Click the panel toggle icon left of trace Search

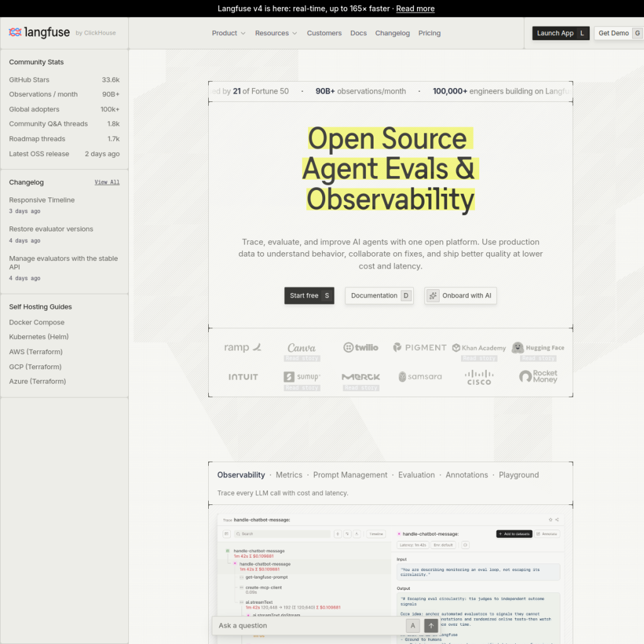click(226, 534)
